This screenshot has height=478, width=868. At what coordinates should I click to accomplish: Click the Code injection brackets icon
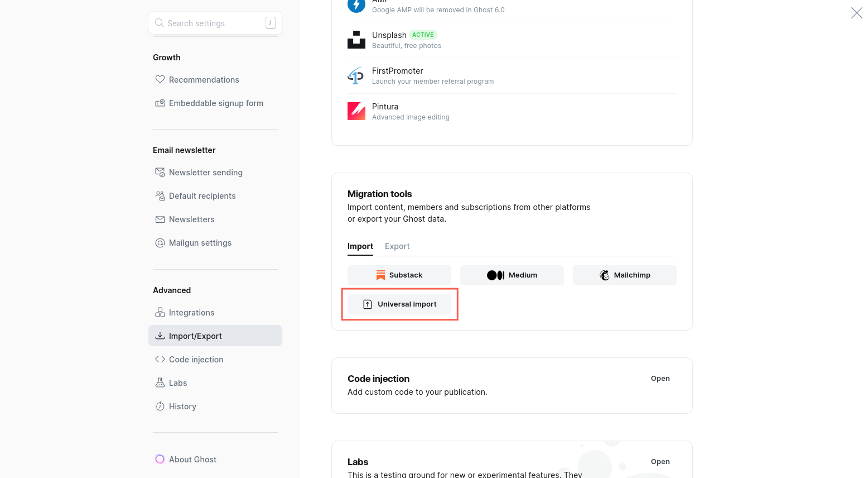coord(160,360)
